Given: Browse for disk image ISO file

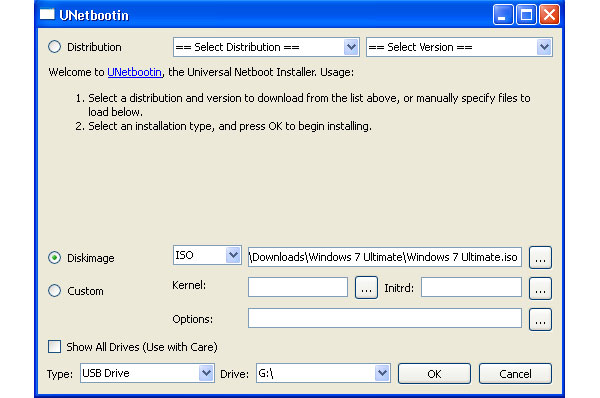Looking at the screenshot, I should (x=540, y=258).
